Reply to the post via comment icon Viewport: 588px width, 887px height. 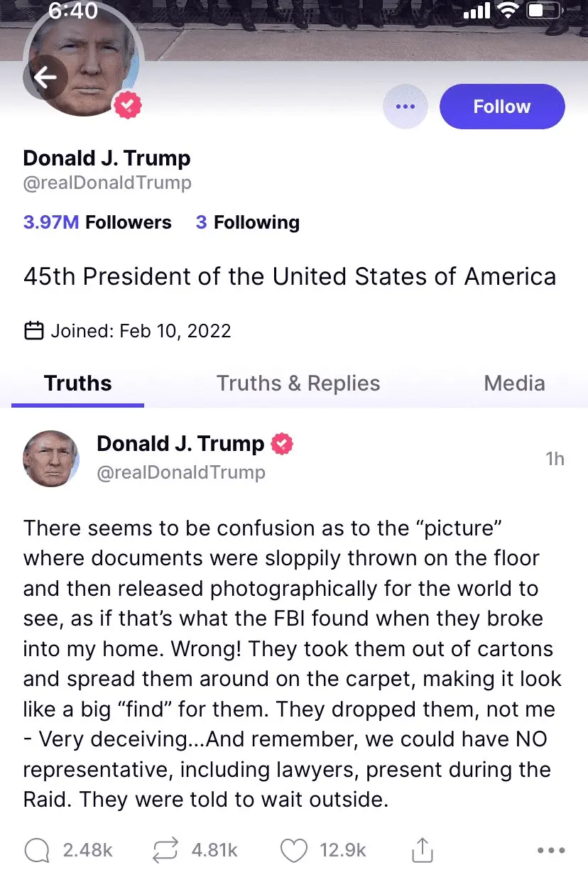pos(37,850)
